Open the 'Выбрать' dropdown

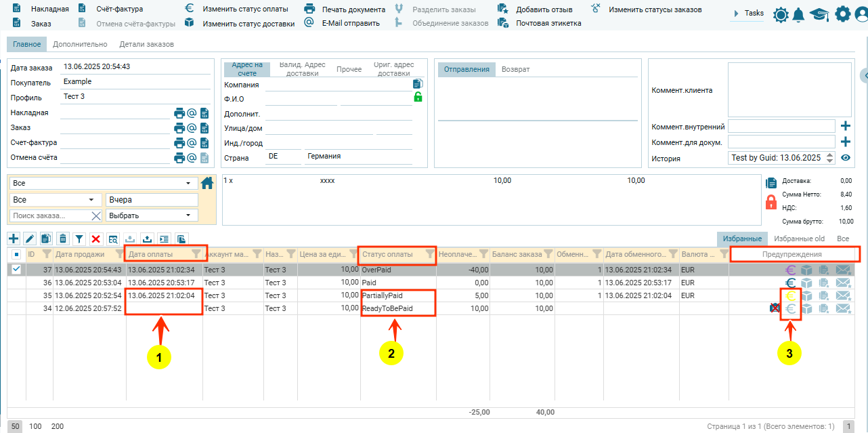pos(152,215)
